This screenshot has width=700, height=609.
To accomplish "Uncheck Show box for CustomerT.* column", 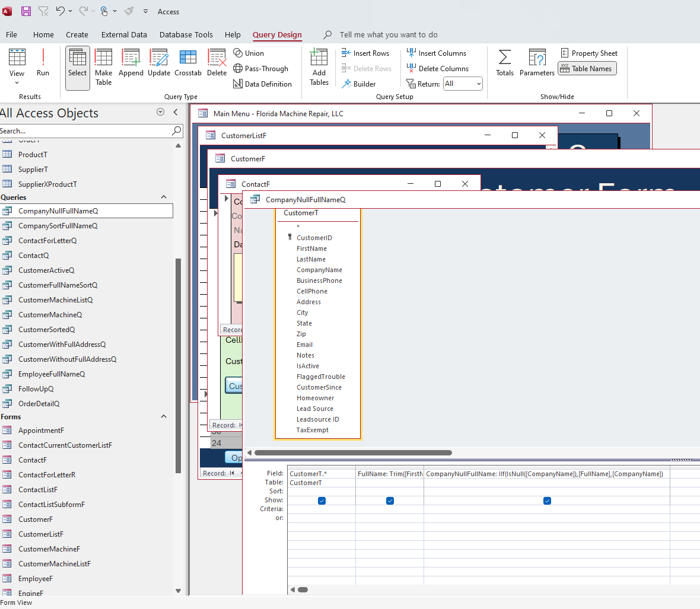I will coord(322,501).
